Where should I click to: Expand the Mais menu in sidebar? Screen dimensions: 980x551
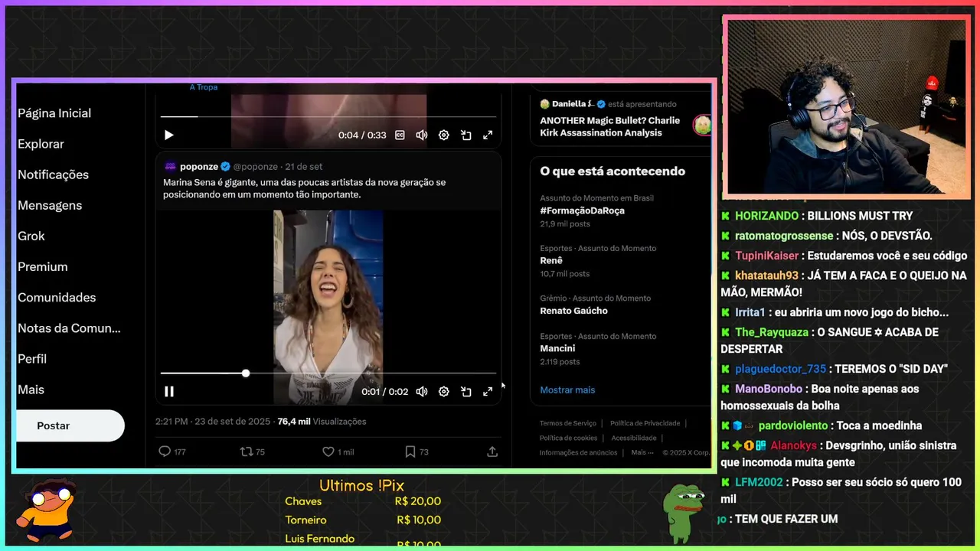(x=31, y=390)
